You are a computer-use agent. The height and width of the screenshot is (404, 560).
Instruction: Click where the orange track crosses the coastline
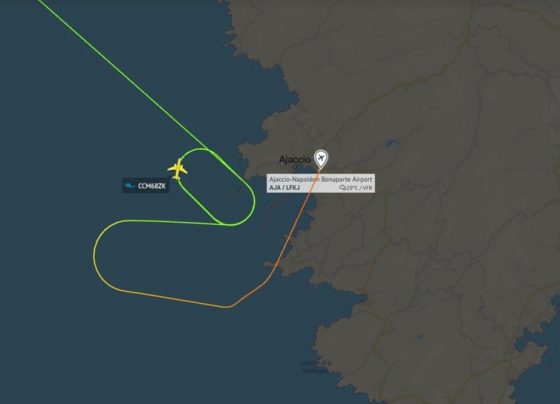pyautogui.click(x=276, y=265)
